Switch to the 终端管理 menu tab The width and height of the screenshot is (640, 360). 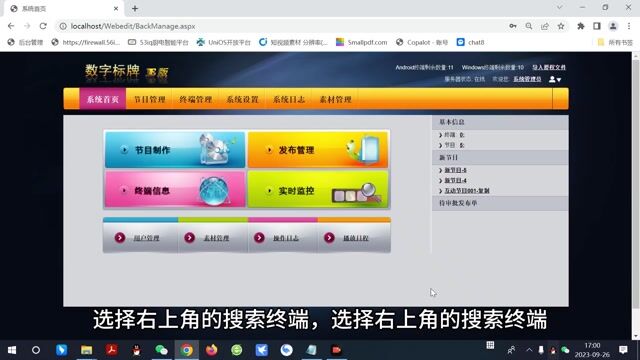point(196,99)
